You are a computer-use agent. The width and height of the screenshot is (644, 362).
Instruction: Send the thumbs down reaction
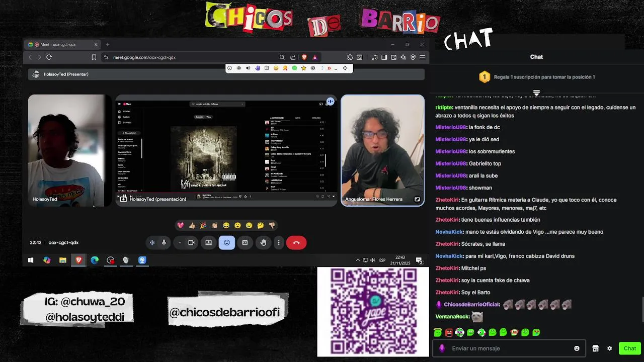click(272, 225)
